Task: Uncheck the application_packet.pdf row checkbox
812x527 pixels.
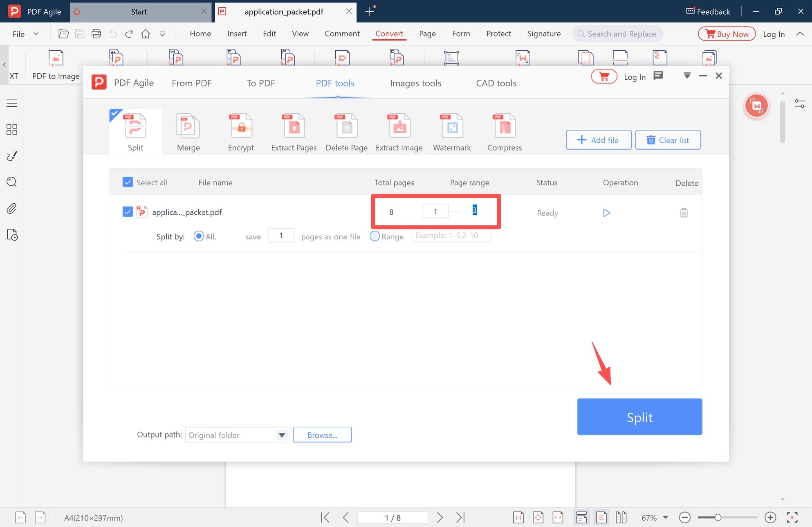Action: click(128, 212)
